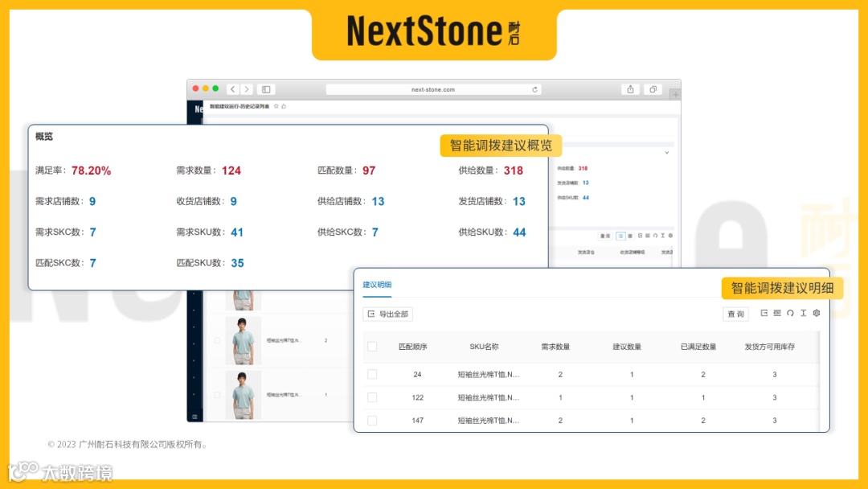
Task: Click the 需求SKU数 value 41
Action: [237, 232]
